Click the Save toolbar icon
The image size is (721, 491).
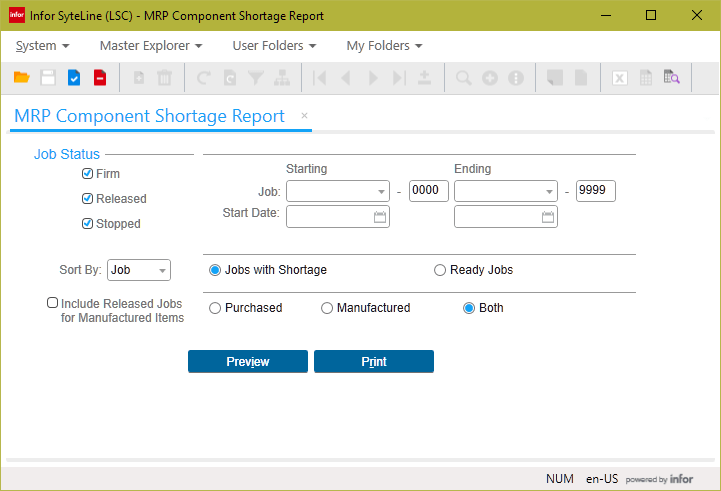48,77
